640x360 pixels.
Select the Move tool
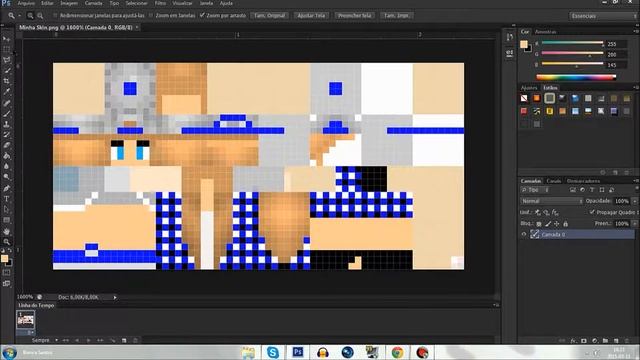tap(7, 39)
